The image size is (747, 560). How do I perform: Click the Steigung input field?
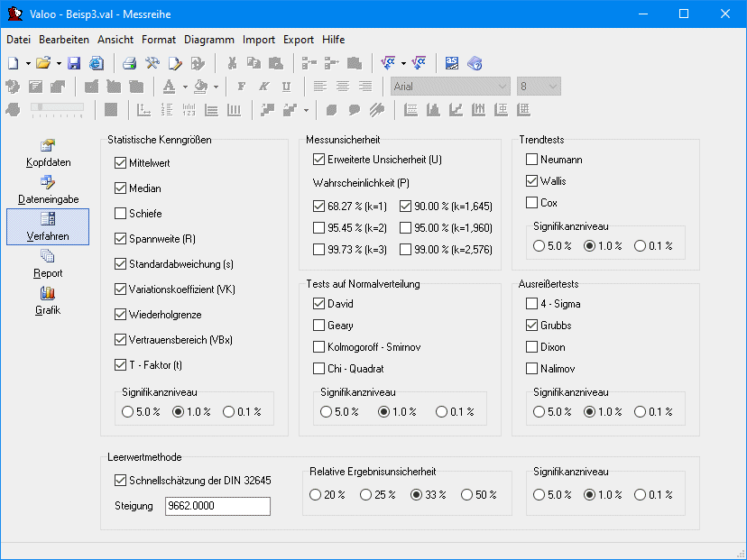(x=217, y=507)
